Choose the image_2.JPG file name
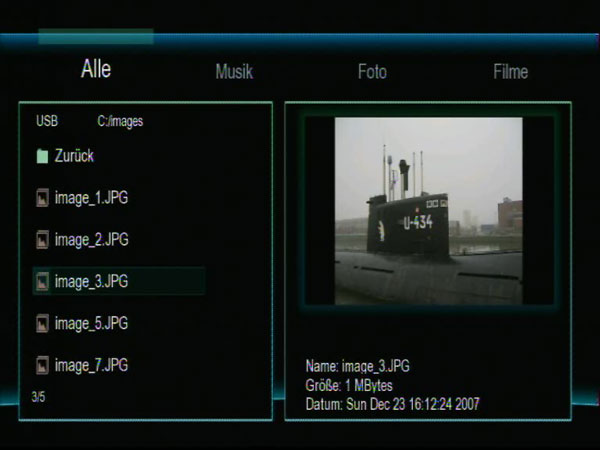The height and width of the screenshot is (450, 600). point(91,240)
